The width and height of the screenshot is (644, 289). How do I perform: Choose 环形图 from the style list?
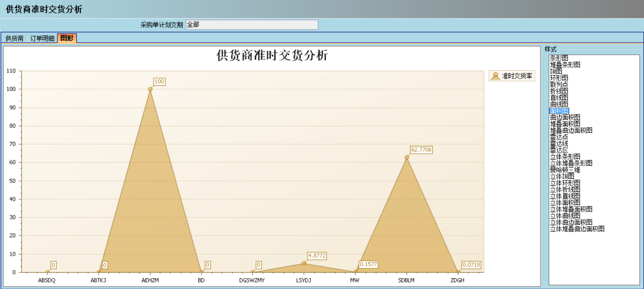[559, 78]
